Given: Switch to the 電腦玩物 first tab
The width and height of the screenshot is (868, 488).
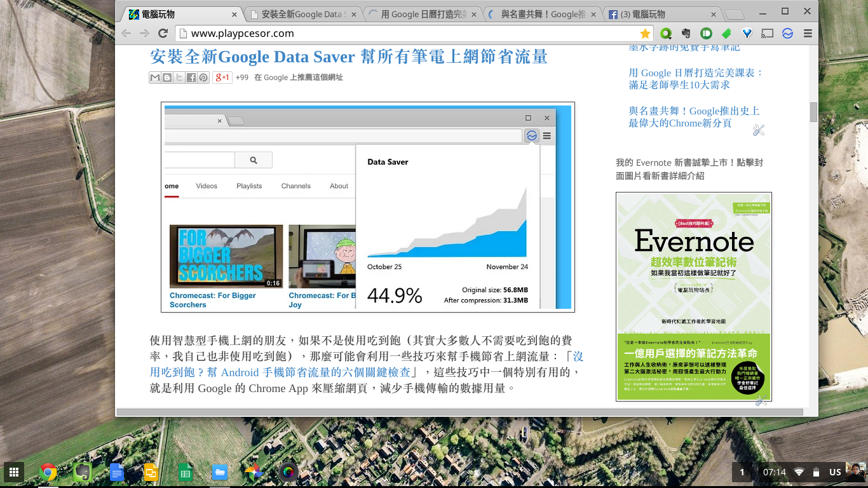Looking at the screenshot, I should click(x=182, y=14).
